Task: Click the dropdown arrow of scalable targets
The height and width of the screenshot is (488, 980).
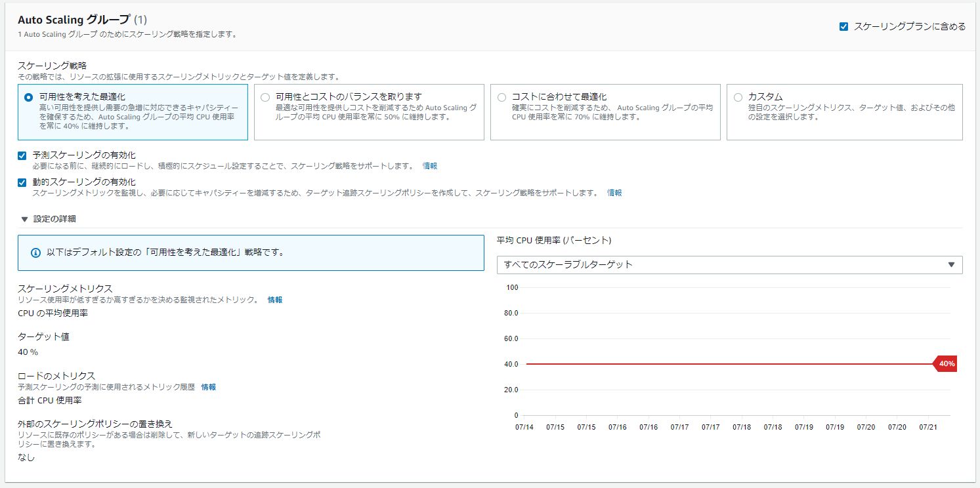Action: point(951,264)
